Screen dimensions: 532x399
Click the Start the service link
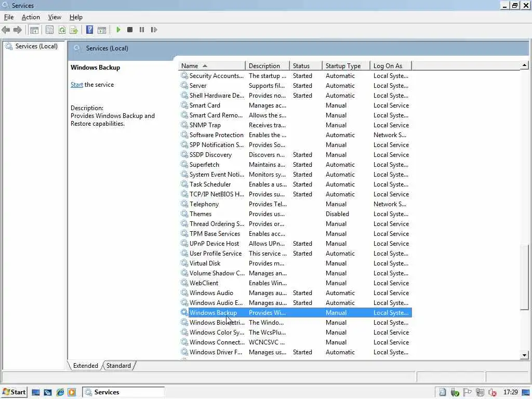pos(77,85)
